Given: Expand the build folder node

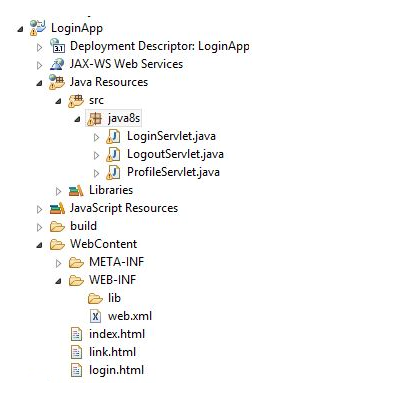Looking at the screenshot, I should pos(39,227).
